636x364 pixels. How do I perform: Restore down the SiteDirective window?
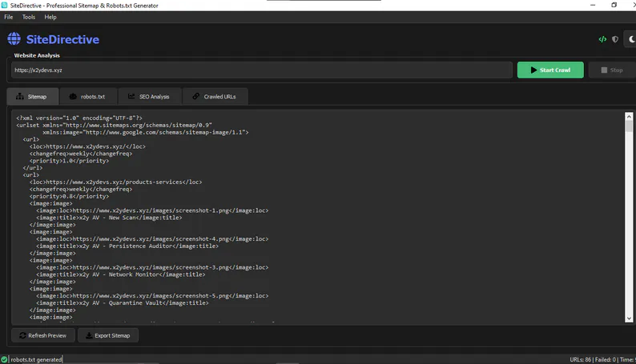click(x=614, y=6)
